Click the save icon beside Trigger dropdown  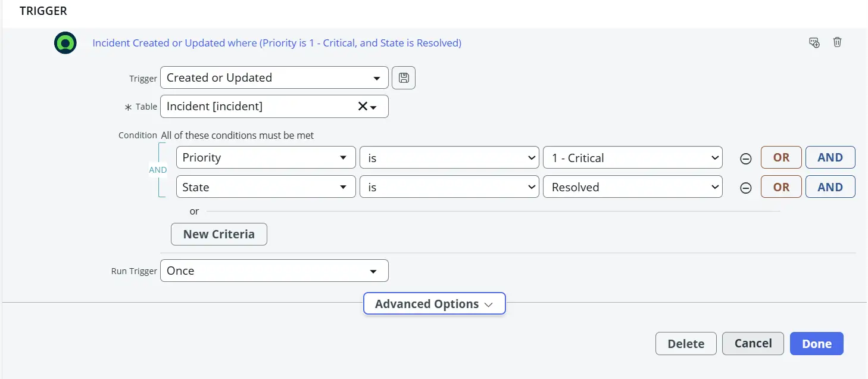point(404,78)
